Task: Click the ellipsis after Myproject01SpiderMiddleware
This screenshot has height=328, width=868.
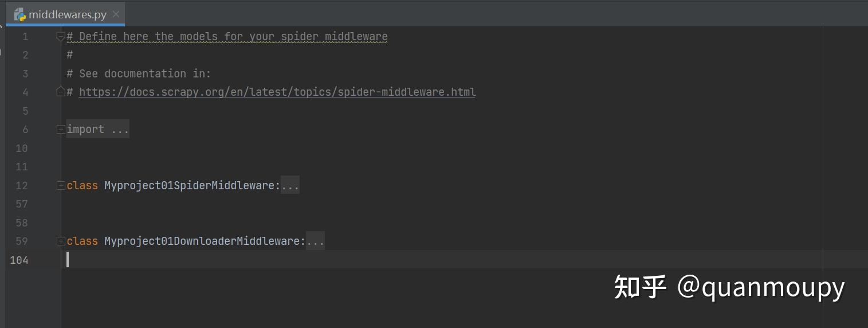Action: click(x=290, y=186)
